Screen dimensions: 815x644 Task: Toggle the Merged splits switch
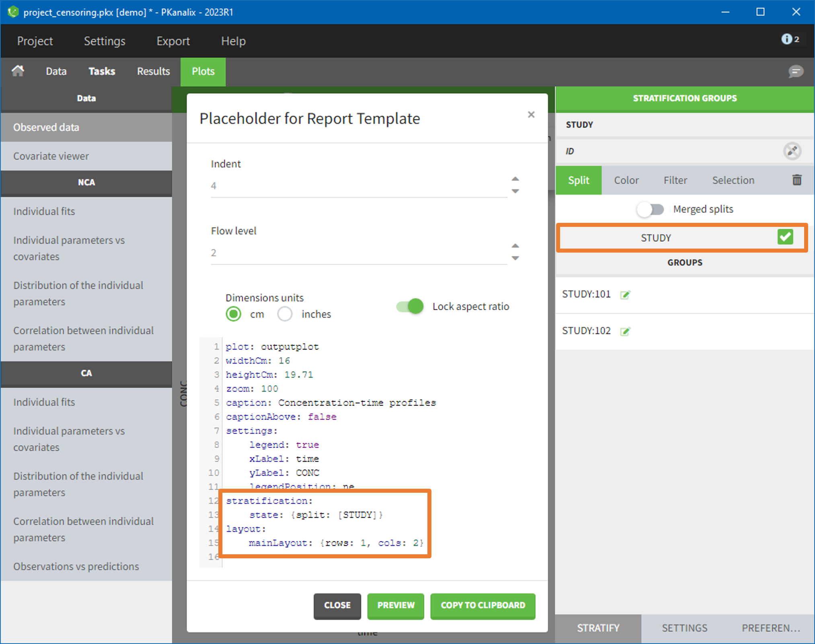click(650, 209)
